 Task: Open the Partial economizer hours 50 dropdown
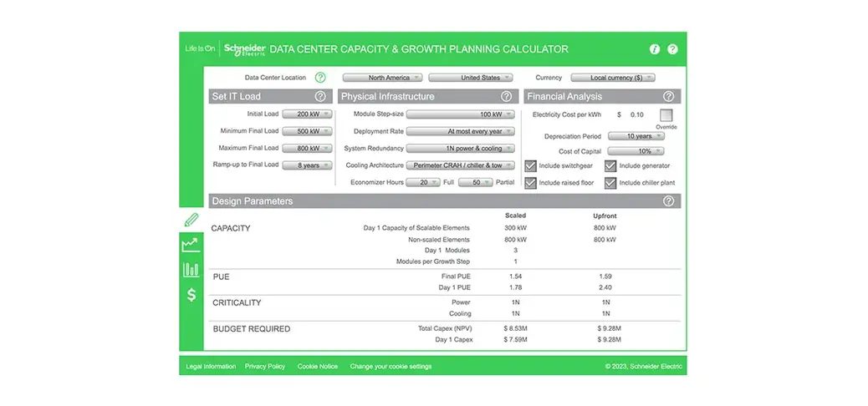(475, 182)
